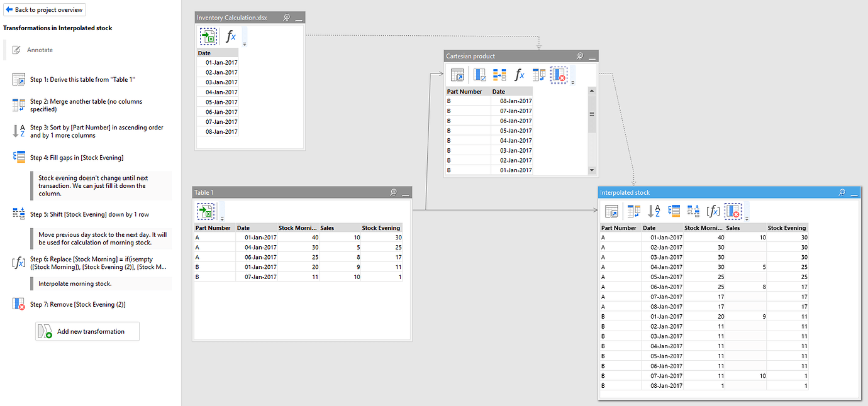868x406 pixels.
Task: Open toolbar overflow arrow in Cartesian product
Action: click(572, 82)
